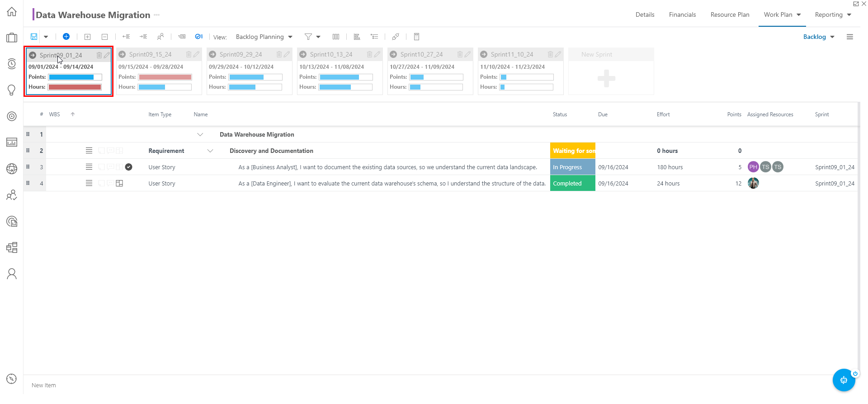Click Points bar of Sprint10_13_24
This screenshot has width=868, height=404.
pos(345,77)
